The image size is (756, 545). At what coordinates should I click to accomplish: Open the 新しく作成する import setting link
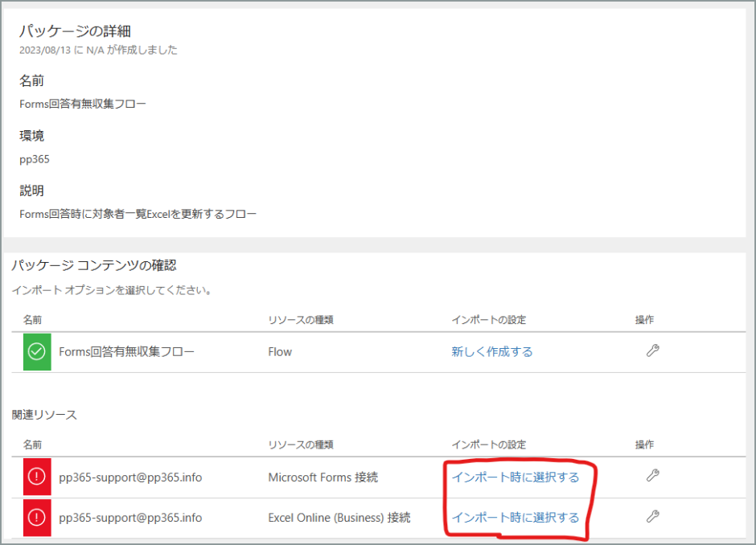coord(491,351)
